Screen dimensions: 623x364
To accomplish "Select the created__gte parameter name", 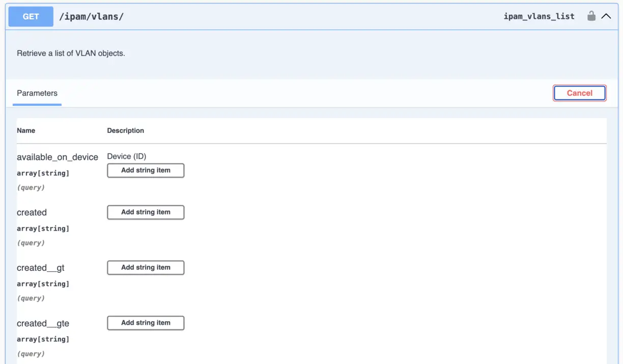I will pos(43,323).
